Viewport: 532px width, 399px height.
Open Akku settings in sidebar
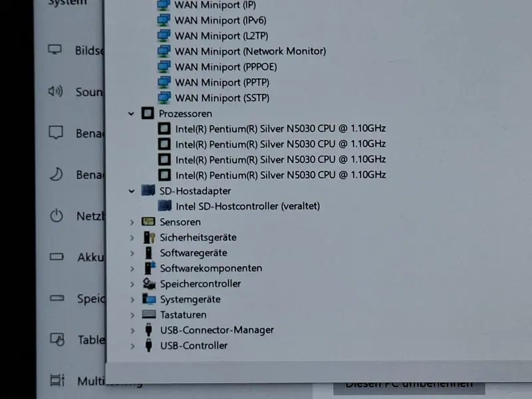76,257
